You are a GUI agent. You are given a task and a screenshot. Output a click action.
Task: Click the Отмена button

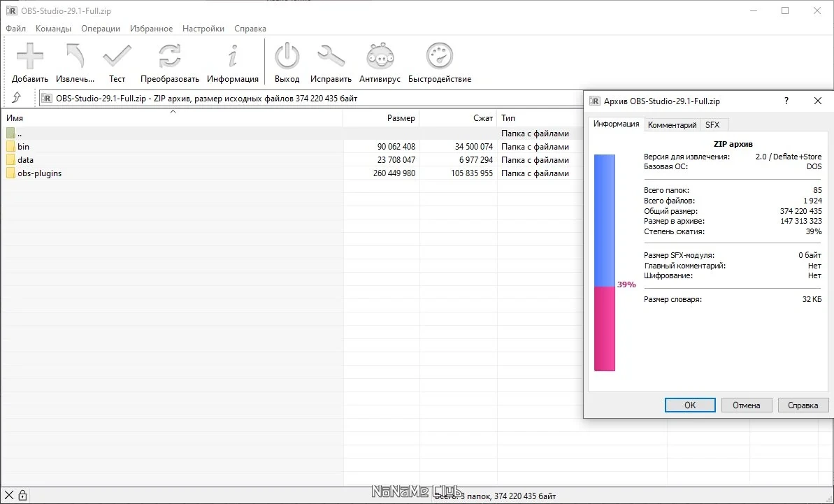(x=746, y=405)
